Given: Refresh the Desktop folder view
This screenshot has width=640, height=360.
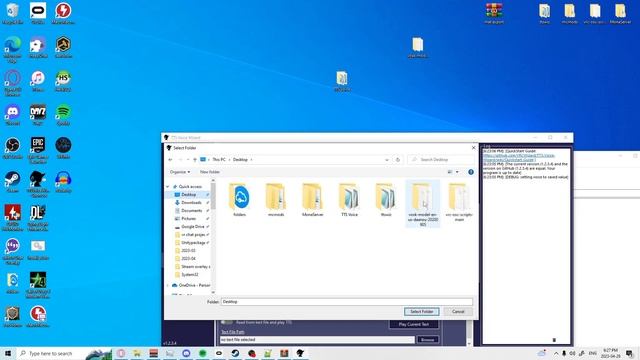Looking at the screenshot, I should 398,160.
